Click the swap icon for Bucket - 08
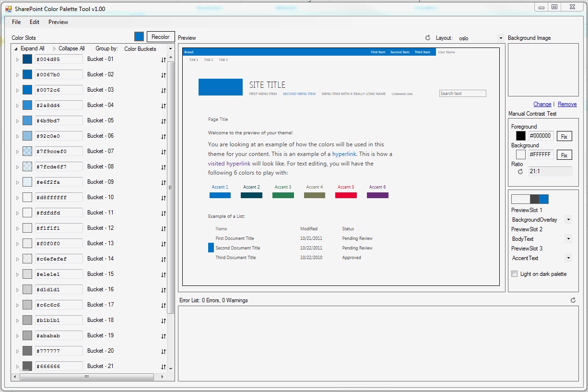Screen dimensions: 588x392 coord(163,167)
